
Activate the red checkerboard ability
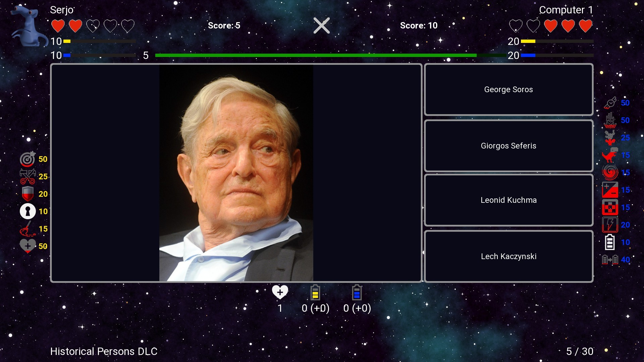tap(610, 207)
